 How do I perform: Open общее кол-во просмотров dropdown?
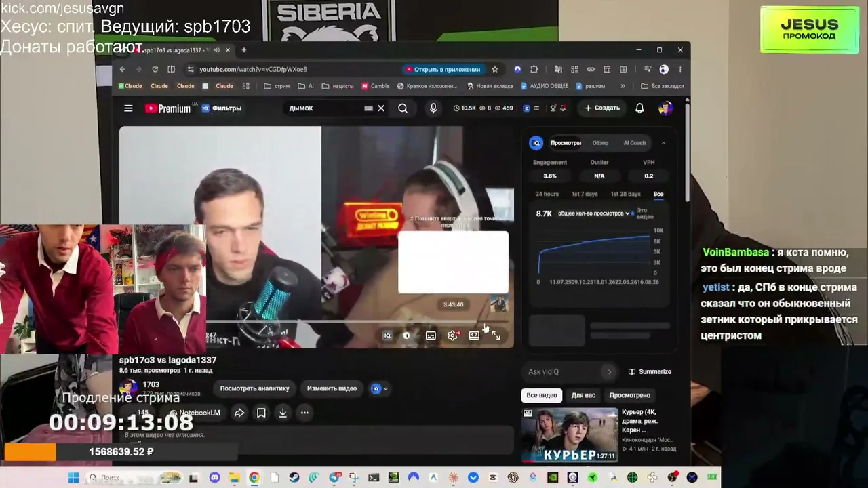coord(593,213)
